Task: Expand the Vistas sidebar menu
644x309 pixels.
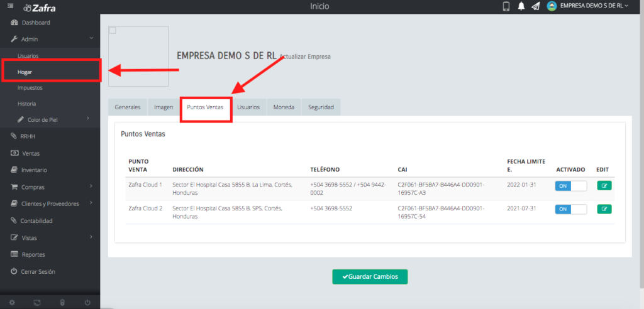Action: [x=50, y=237]
